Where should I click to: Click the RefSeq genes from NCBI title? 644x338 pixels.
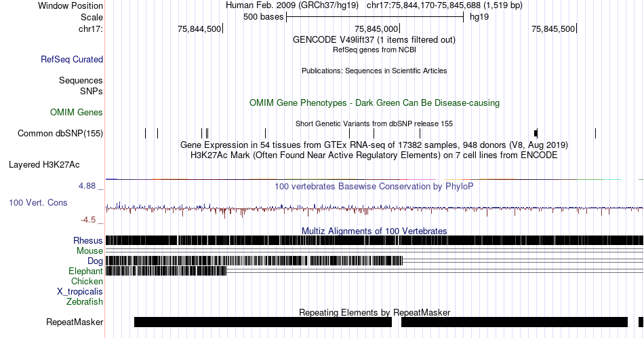coord(374,50)
